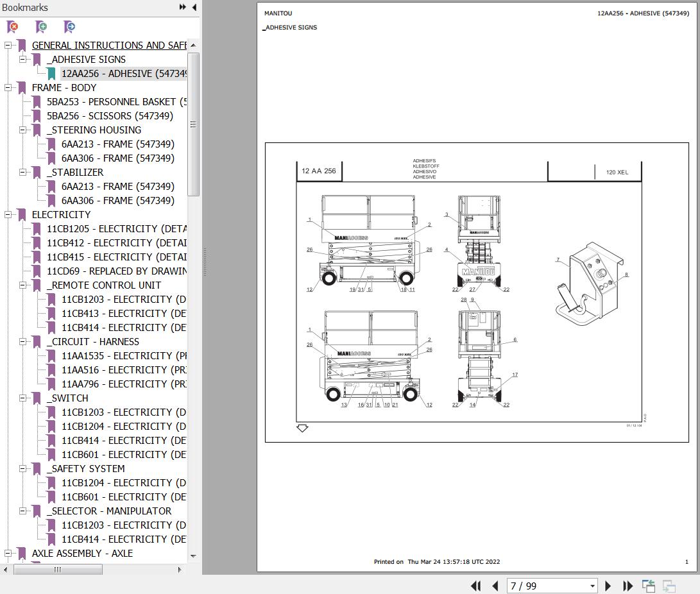Collapse the _STEERING HOUSING node
The width and height of the screenshot is (700, 594).
22,130
